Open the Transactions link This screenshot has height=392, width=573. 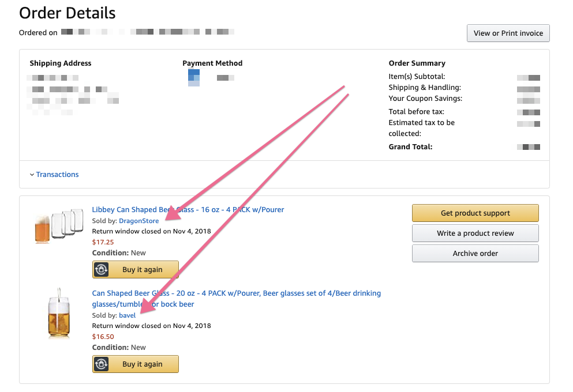tap(57, 175)
